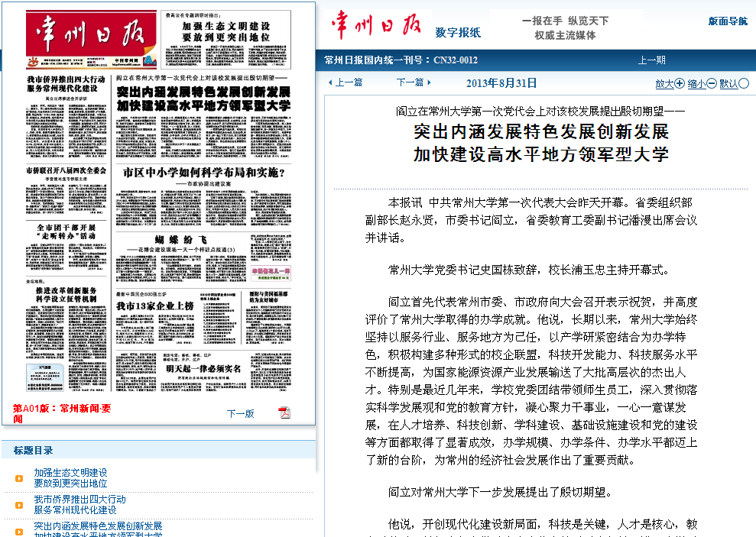Select the 全市团干部开展走听转办活动 article on the page image
The image size is (756, 537).
(66, 247)
